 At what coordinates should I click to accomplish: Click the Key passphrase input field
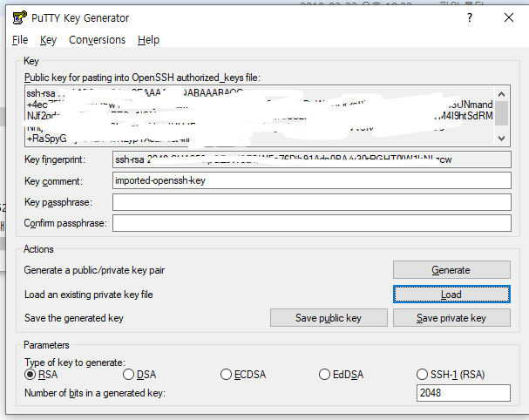click(311, 202)
